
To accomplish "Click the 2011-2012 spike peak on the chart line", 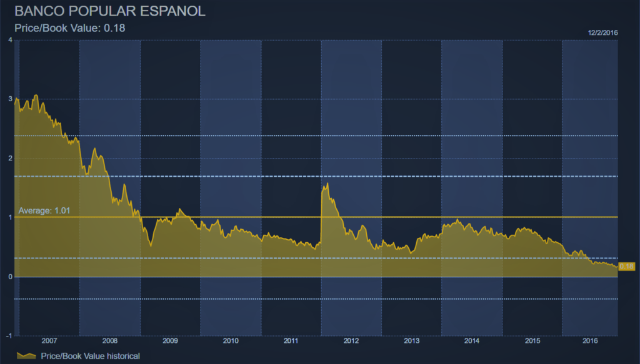I will (327, 184).
